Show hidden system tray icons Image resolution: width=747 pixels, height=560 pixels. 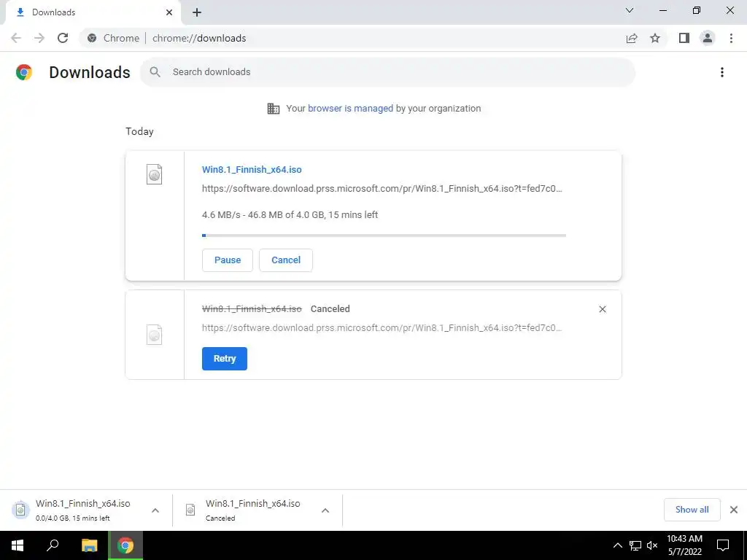pos(617,545)
